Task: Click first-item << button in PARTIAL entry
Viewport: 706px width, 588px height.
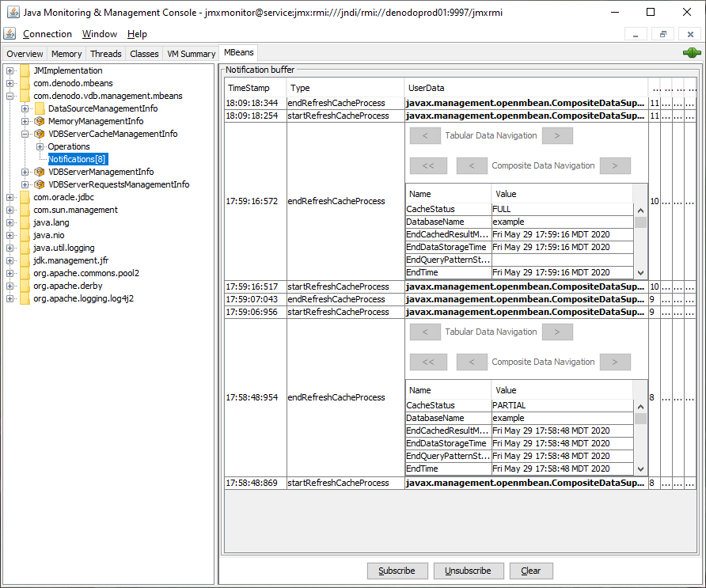Action: [x=428, y=362]
